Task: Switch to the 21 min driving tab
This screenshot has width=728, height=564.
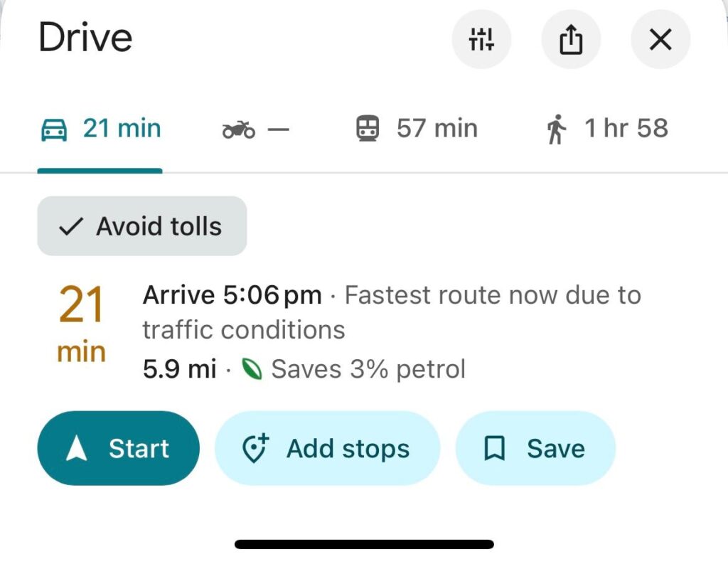Action: pos(100,129)
